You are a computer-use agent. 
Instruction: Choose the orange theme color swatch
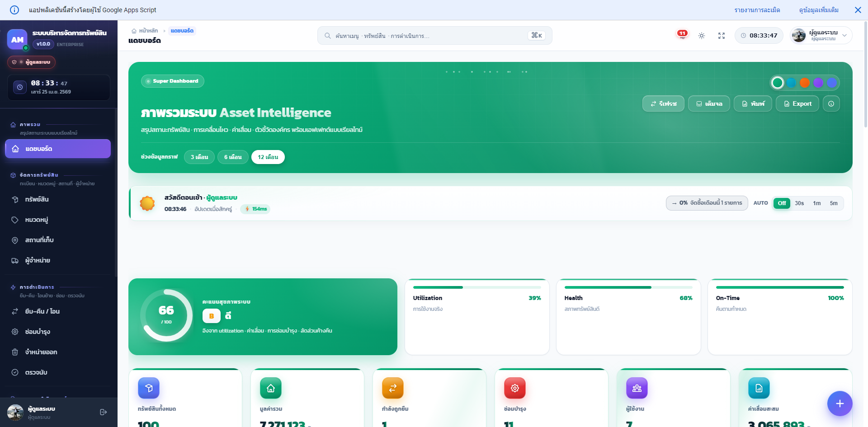[x=804, y=83]
